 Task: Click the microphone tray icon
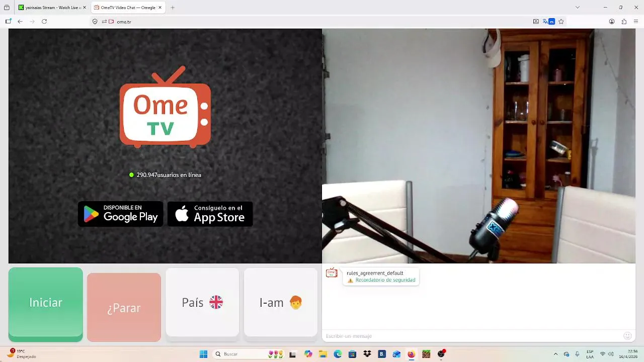click(x=577, y=354)
